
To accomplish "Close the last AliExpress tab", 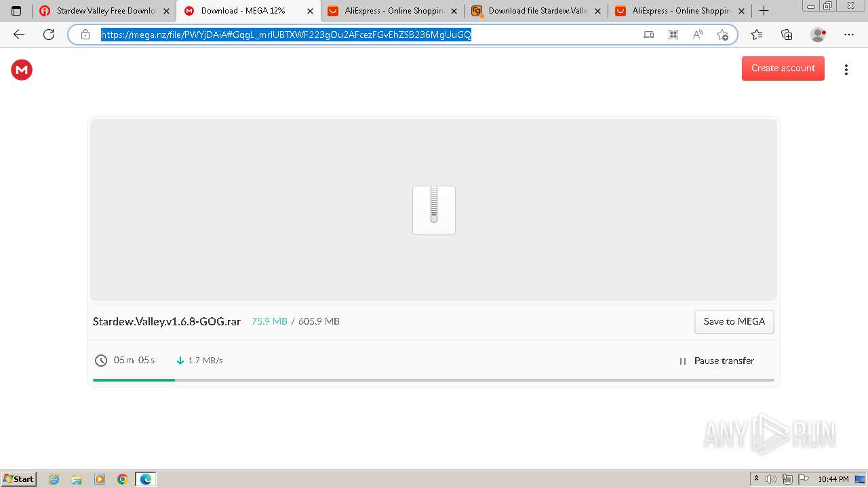I will 742,11.
